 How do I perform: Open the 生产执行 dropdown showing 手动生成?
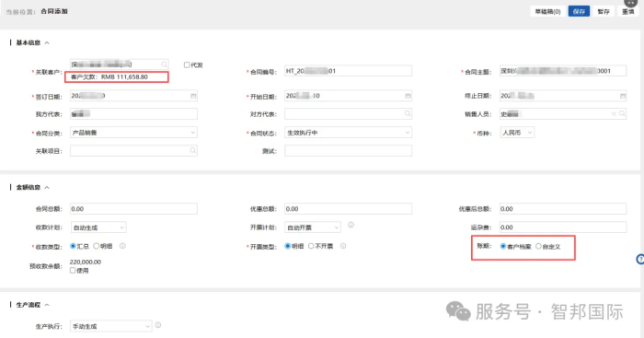(111, 326)
